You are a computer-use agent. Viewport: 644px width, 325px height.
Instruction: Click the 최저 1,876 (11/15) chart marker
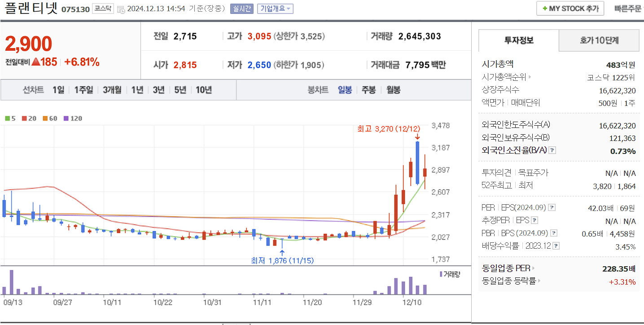pyautogui.click(x=283, y=259)
